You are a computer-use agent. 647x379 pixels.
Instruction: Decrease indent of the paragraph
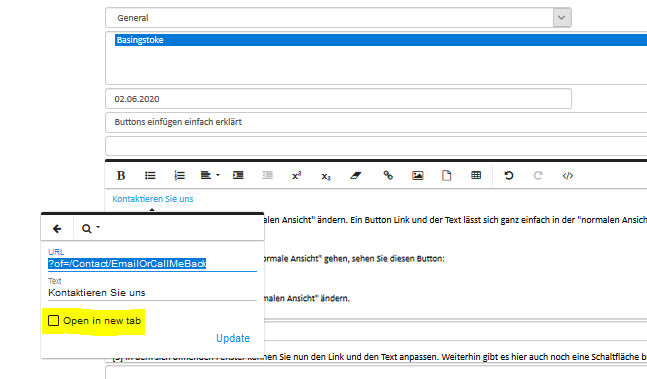point(267,176)
